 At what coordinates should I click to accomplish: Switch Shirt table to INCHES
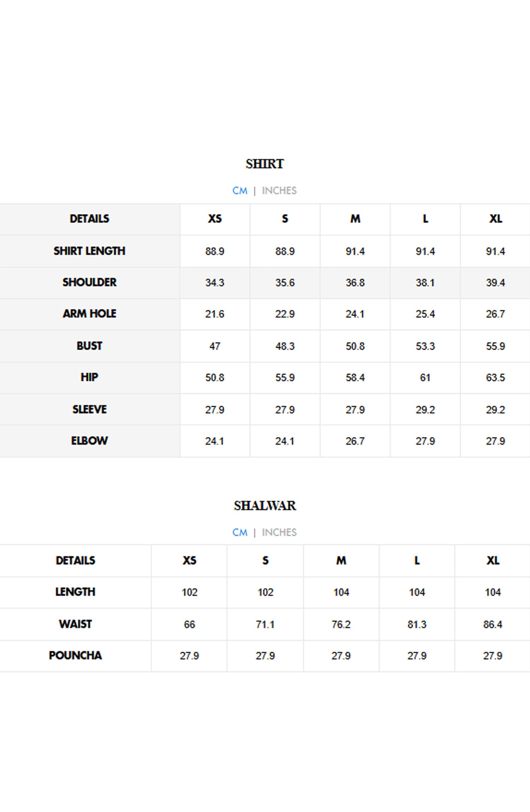tap(279, 191)
